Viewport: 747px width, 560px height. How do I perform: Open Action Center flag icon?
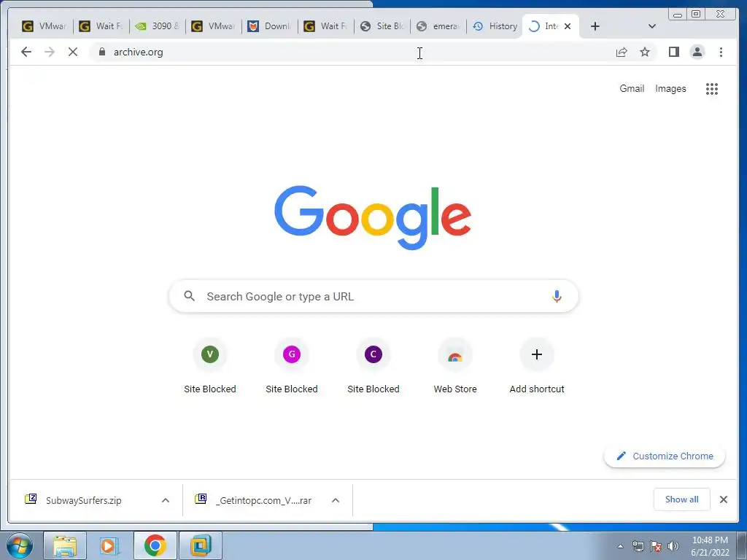(x=656, y=546)
